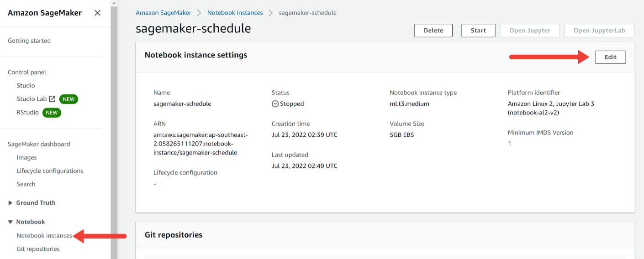The width and height of the screenshot is (644, 259).
Task: Open Lifecycle configurations page
Action: (x=50, y=171)
